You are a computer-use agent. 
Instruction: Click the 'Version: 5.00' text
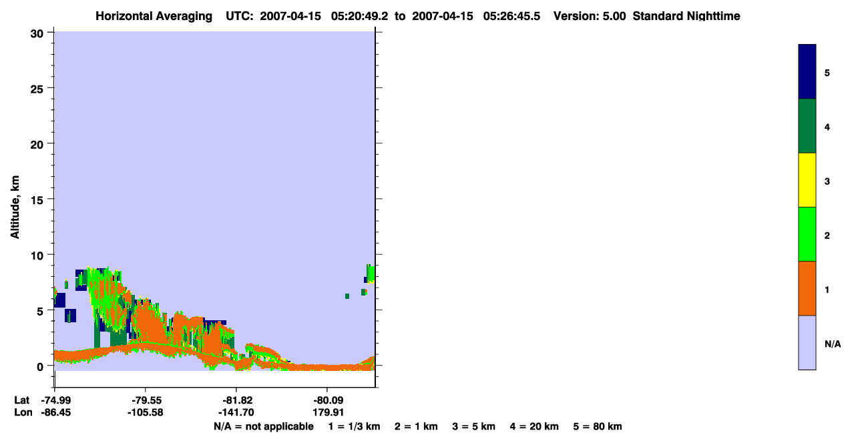[590, 16]
